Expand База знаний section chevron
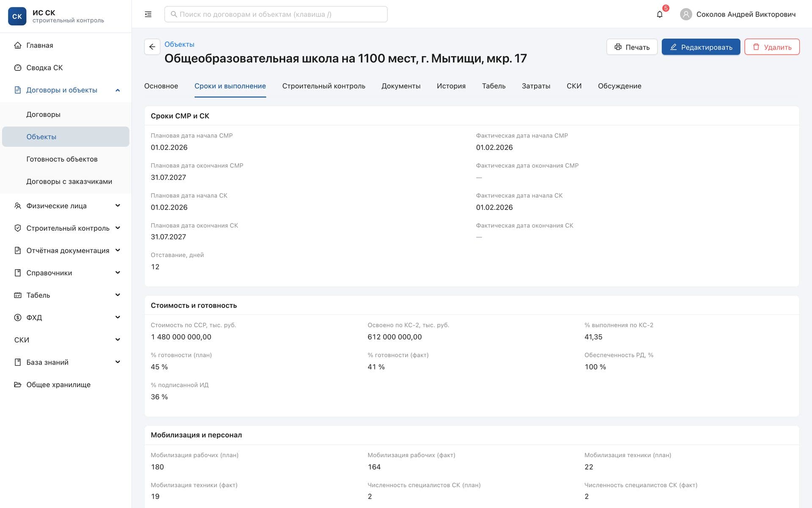This screenshot has height=508, width=812. click(x=118, y=362)
